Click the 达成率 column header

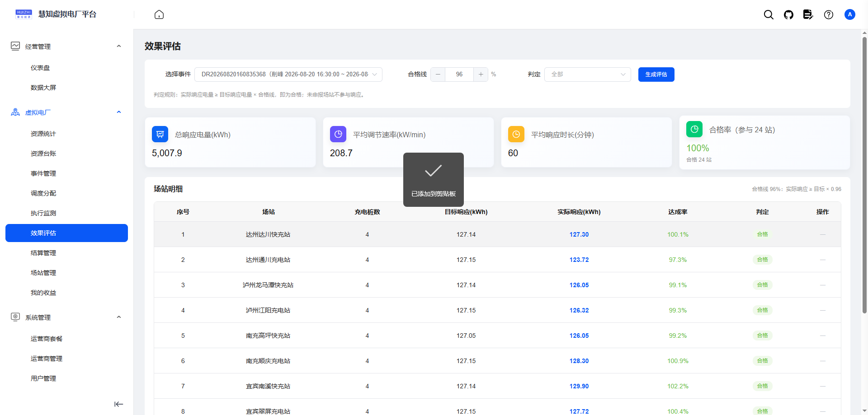tap(678, 212)
